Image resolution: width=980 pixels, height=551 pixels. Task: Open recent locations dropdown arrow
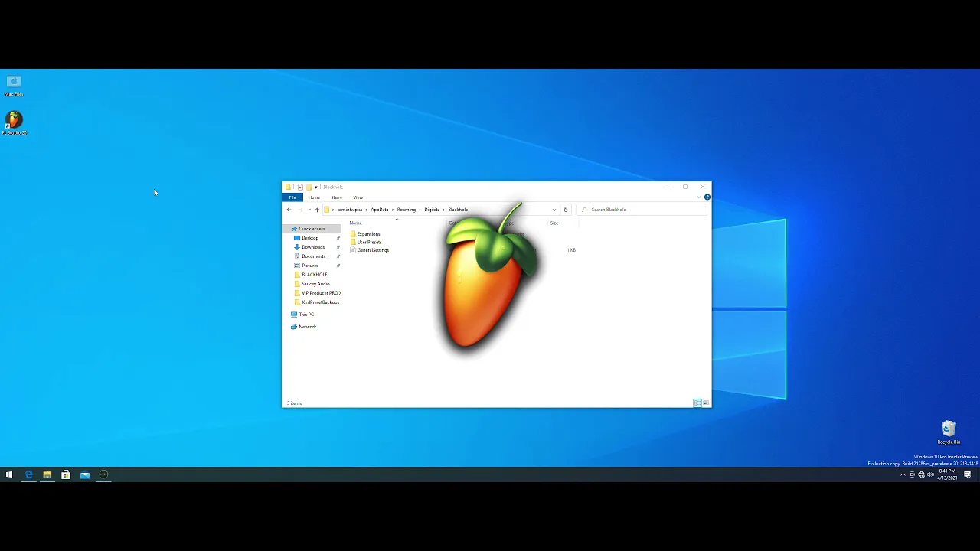tap(309, 210)
